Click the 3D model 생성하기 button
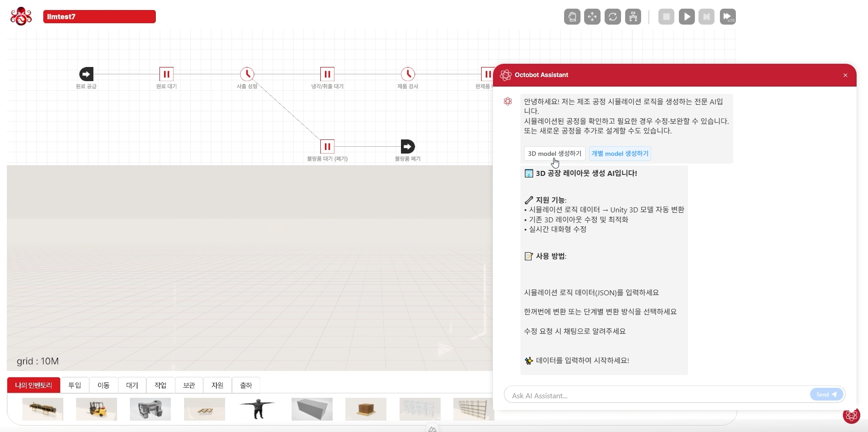The width and height of the screenshot is (868, 432). [555, 154]
